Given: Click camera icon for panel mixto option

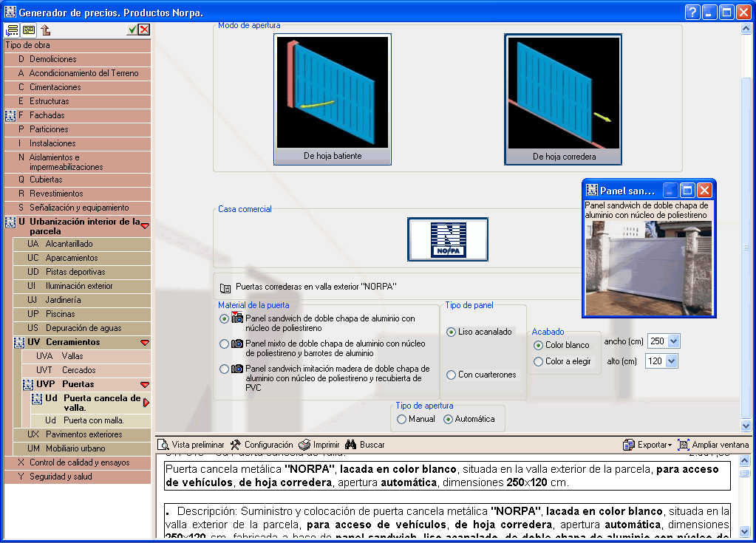Looking at the screenshot, I should 237,344.
